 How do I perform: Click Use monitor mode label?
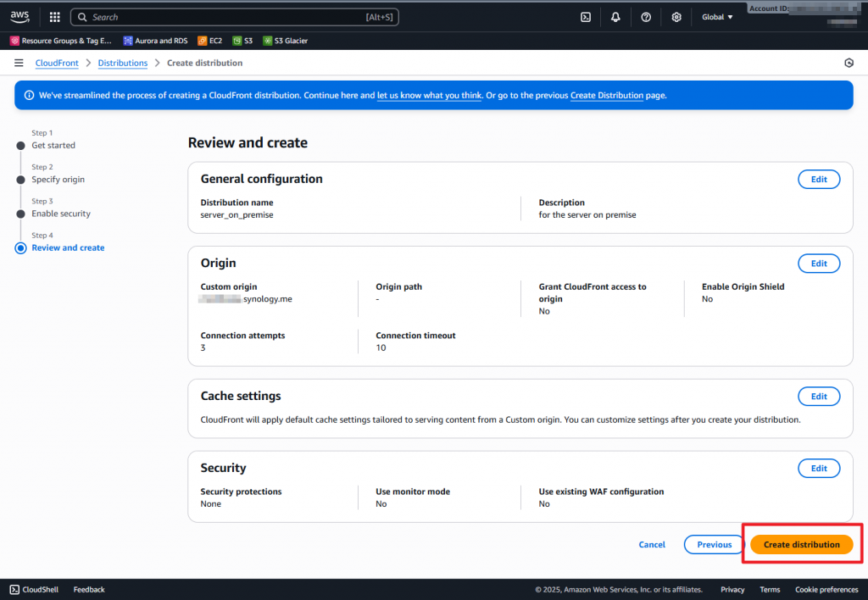coord(413,492)
